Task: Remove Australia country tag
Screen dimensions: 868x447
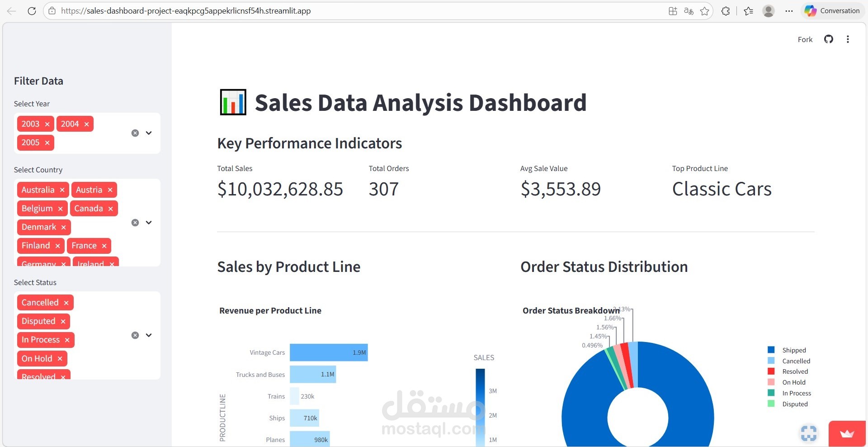Action: tap(62, 190)
